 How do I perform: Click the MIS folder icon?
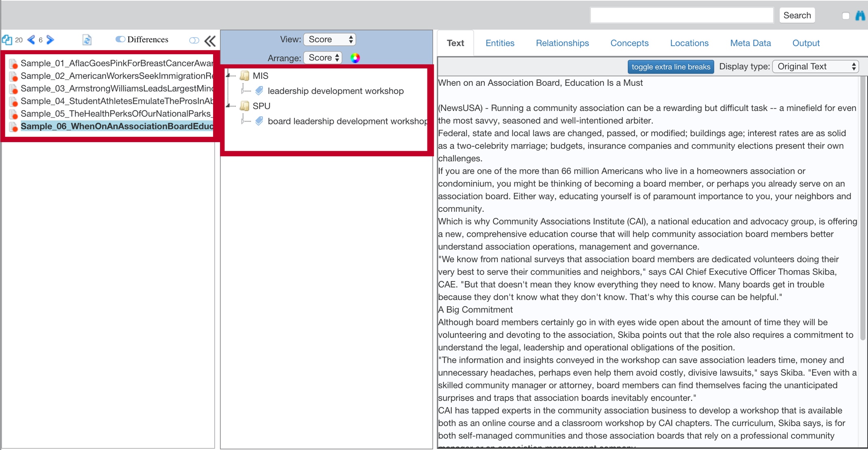(x=244, y=76)
